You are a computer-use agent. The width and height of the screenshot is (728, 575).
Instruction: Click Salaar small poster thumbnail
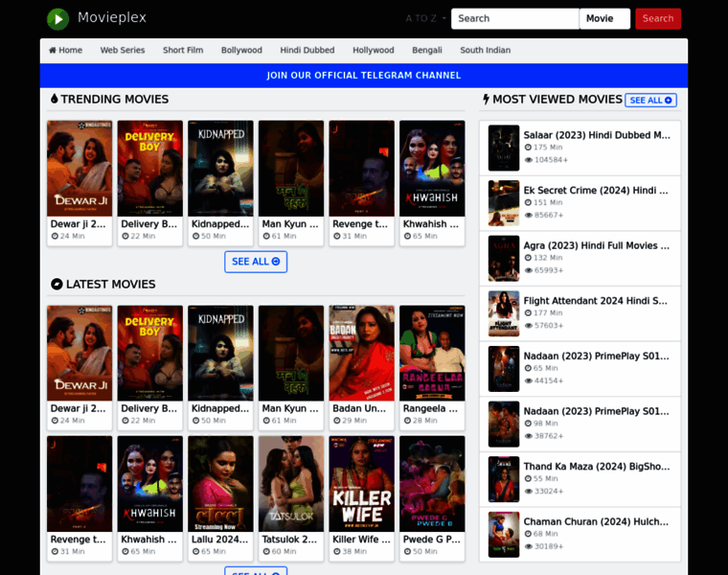(504, 148)
